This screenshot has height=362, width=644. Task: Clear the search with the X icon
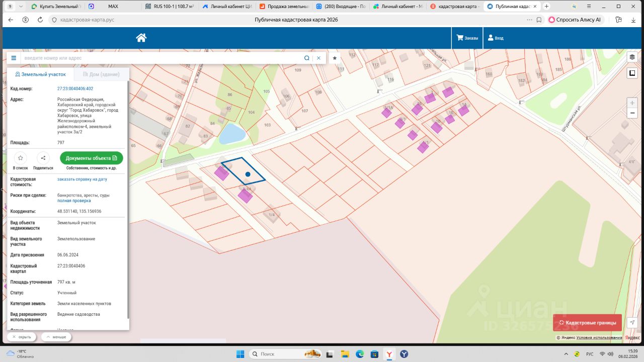click(318, 58)
